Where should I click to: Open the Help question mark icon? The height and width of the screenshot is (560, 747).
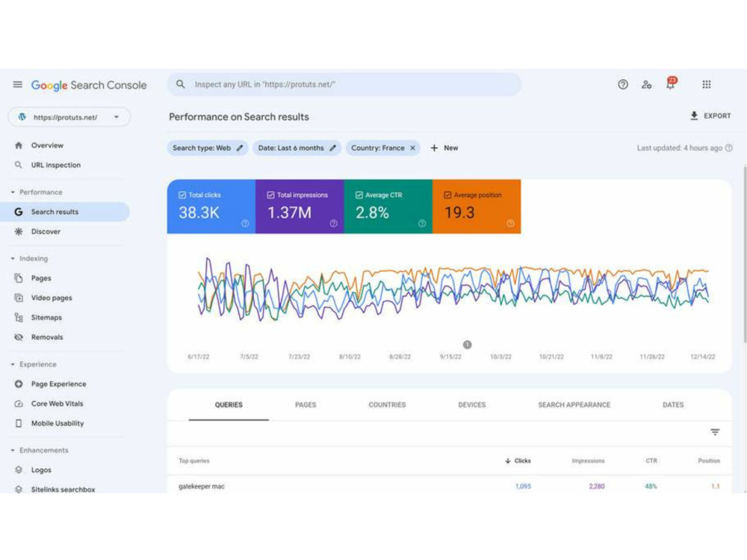coord(623,85)
